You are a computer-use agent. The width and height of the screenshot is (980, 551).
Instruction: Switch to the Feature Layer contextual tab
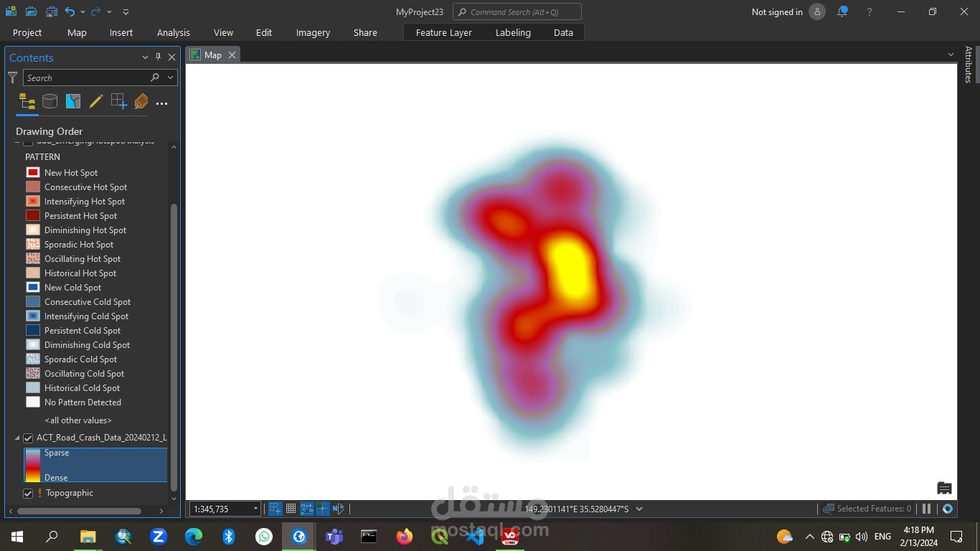pos(444,32)
